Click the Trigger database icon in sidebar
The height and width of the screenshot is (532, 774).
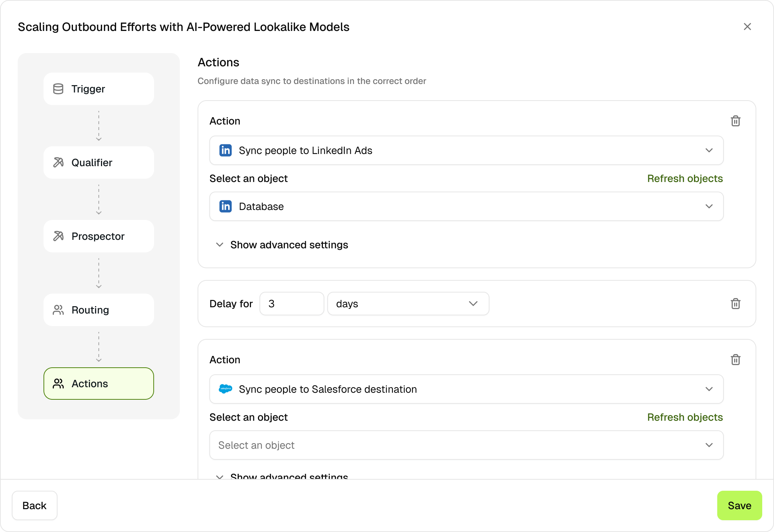coord(58,89)
